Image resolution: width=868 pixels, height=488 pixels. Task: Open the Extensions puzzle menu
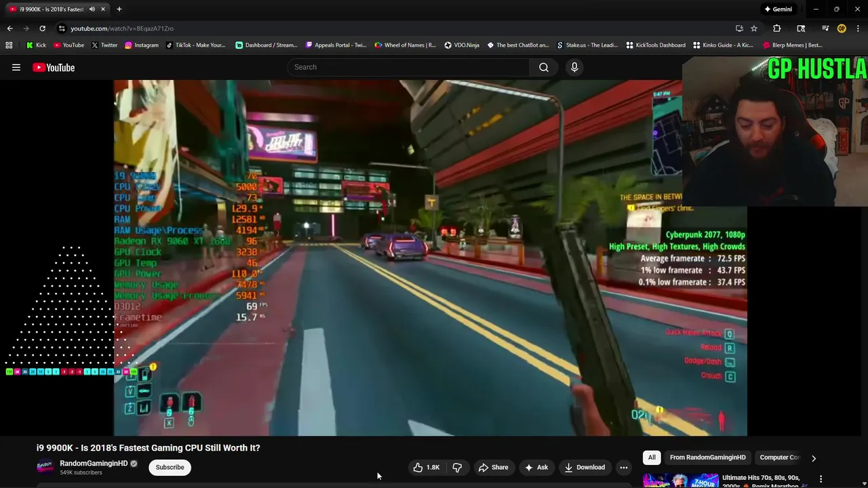[x=777, y=28]
